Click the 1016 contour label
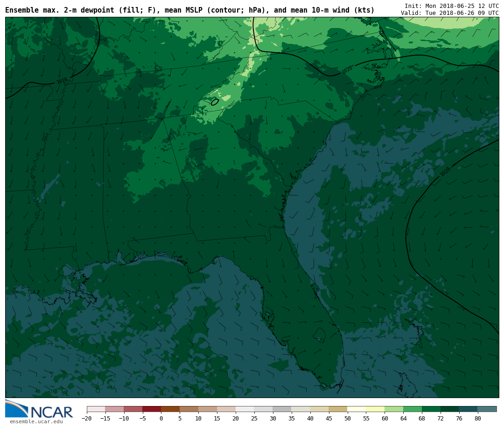This screenshot has width=504, height=427. (x=62, y=81)
